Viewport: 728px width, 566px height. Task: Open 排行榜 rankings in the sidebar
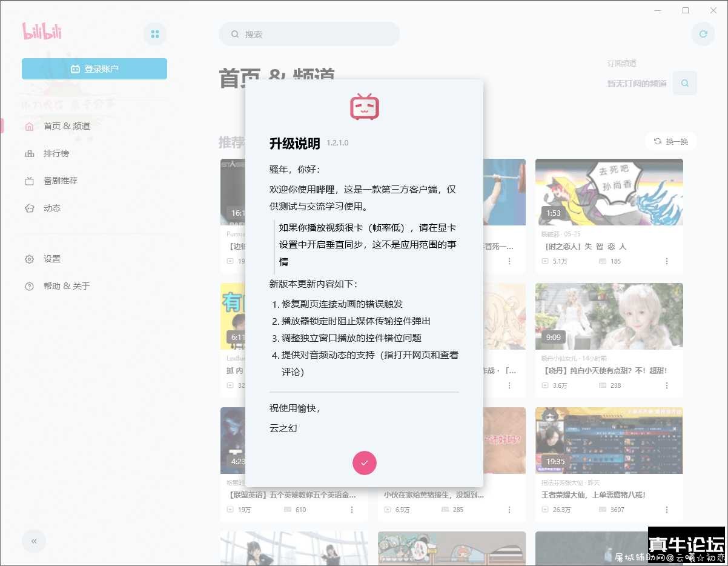pos(56,153)
